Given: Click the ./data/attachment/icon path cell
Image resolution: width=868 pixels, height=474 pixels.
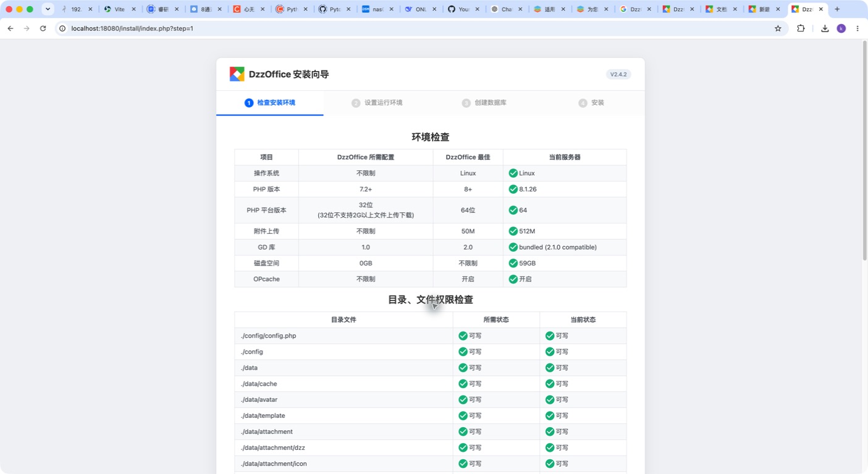Looking at the screenshot, I should pos(343,464).
